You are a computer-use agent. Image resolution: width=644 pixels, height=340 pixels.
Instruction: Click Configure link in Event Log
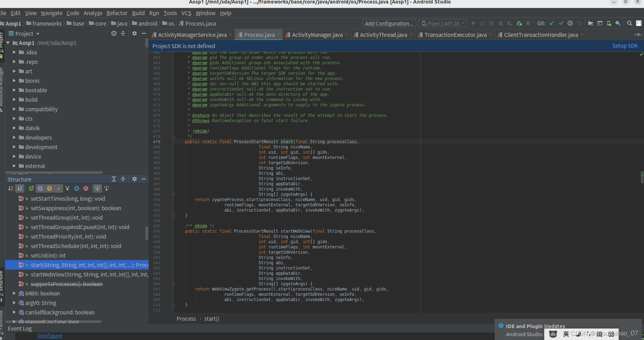50,336
